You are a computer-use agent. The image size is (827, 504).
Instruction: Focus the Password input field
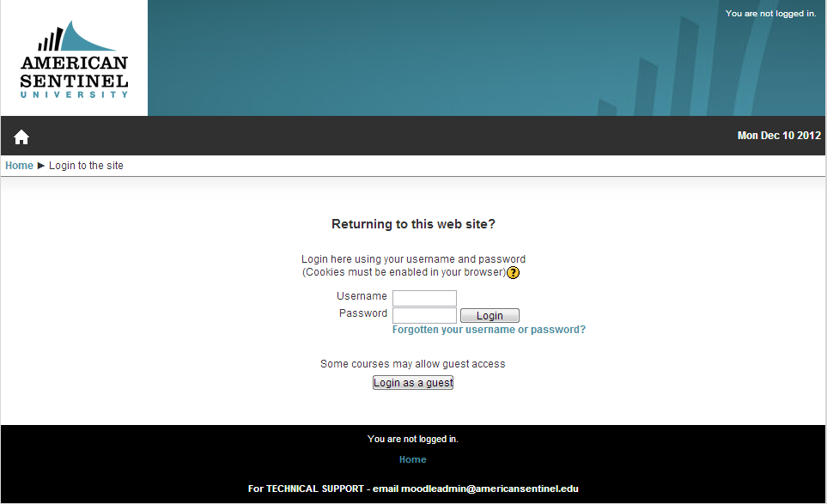(x=424, y=315)
